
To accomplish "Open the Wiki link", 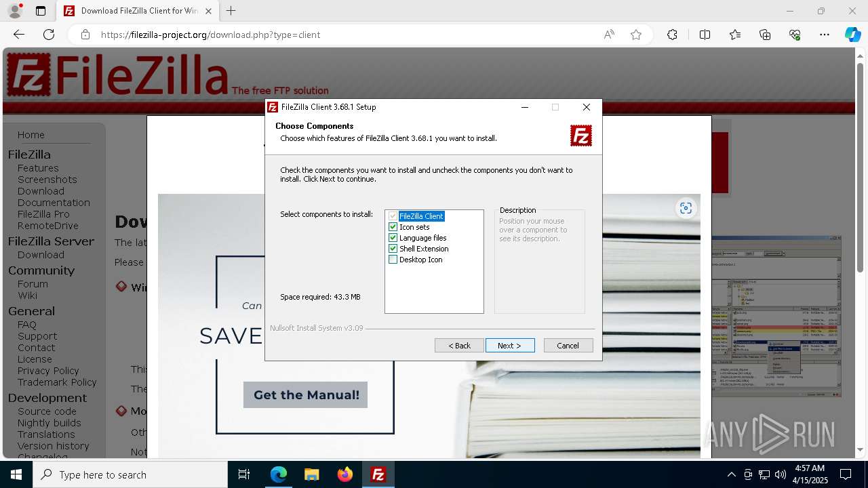I will tap(28, 296).
